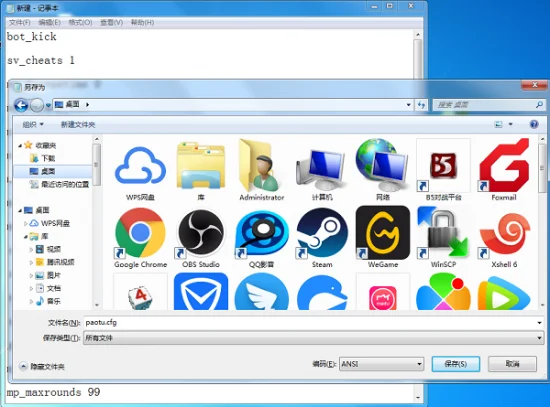The width and height of the screenshot is (550, 407).
Task: Select the blue winged bird icon
Action: click(261, 292)
